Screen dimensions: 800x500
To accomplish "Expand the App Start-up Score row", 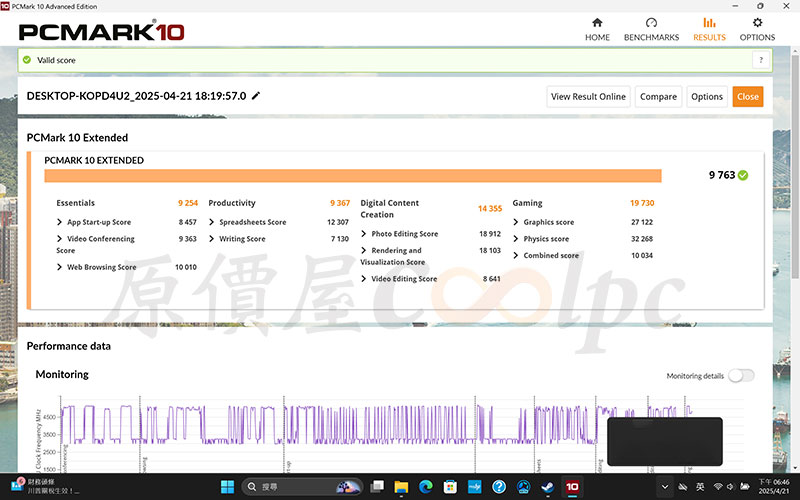I will 98,222.
